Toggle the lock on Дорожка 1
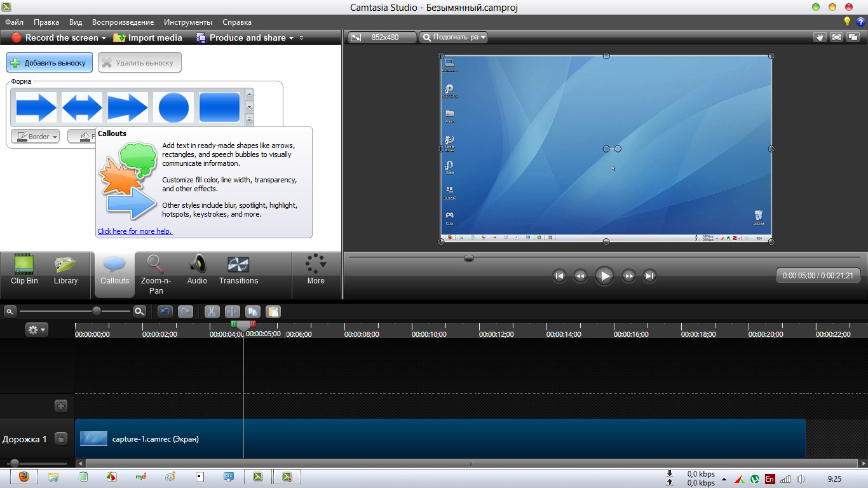The width and height of the screenshot is (868, 488). [61, 438]
